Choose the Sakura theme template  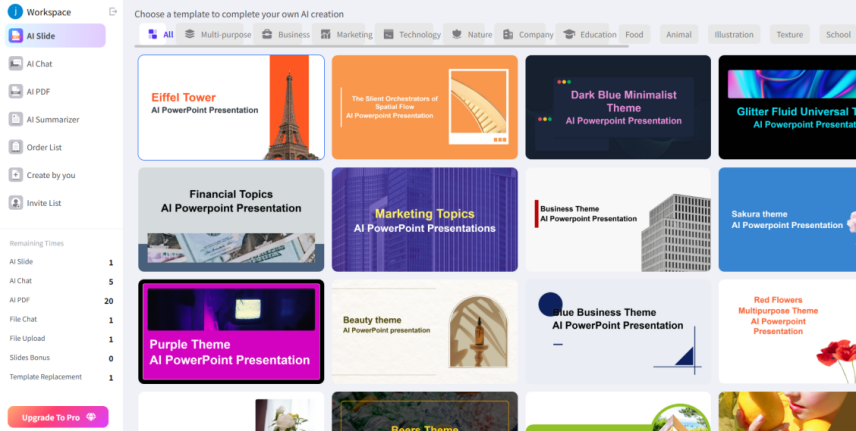click(787, 220)
